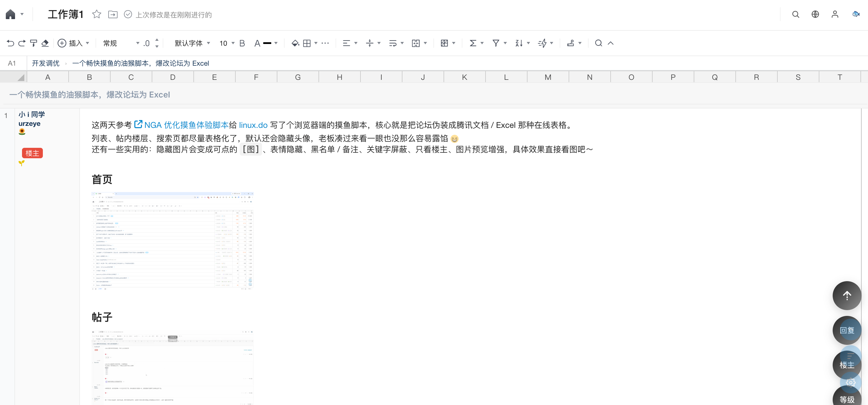Click the filter funnel icon
The image size is (868, 405).
(x=496, y=43)
